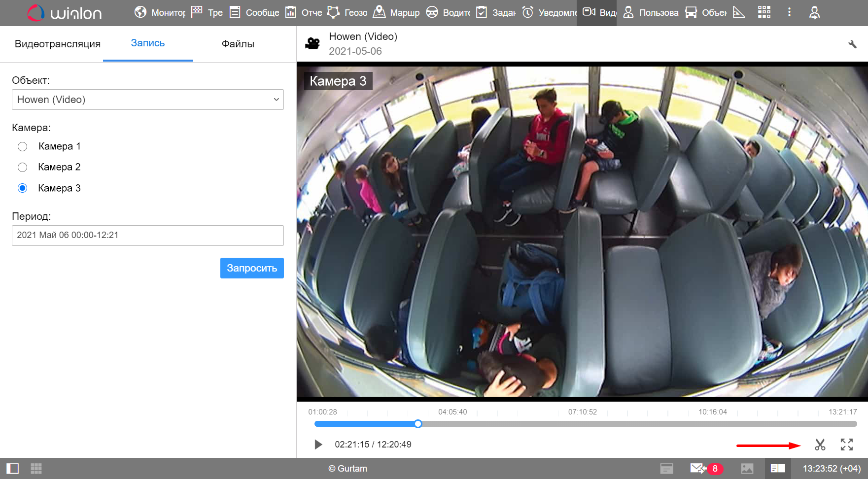Select Камера 1 radio button

pos(23,146)
